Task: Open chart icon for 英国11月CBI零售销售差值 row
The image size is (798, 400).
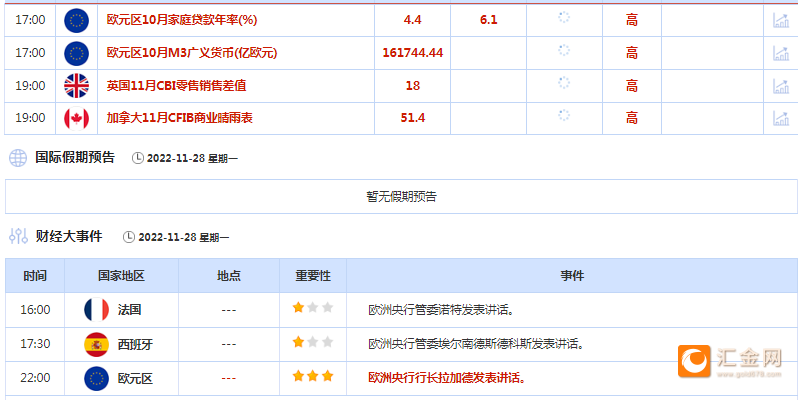Action: coord(781,85)
